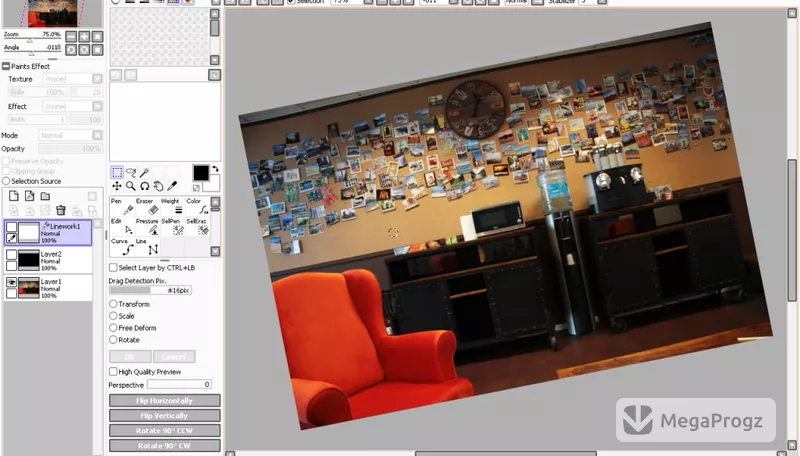Rotate view clockwise in navigator

(x=84, y=49)
